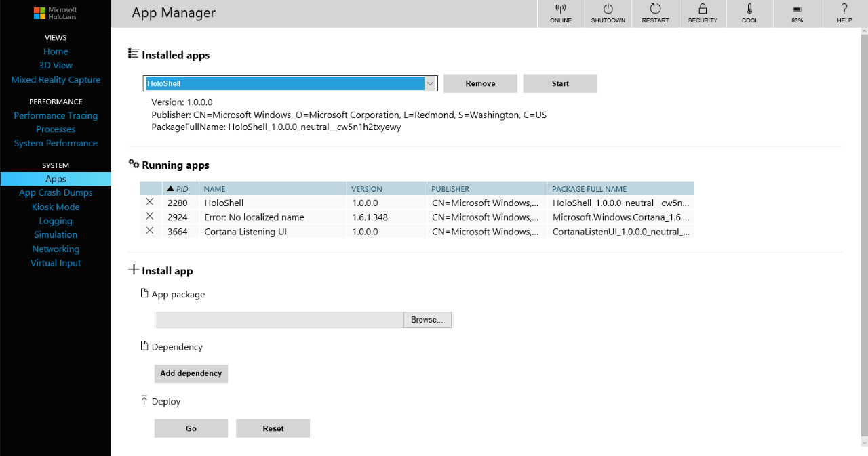Kill process 2924 using X icon
This screenshot has width=868, height=456.
150,216
